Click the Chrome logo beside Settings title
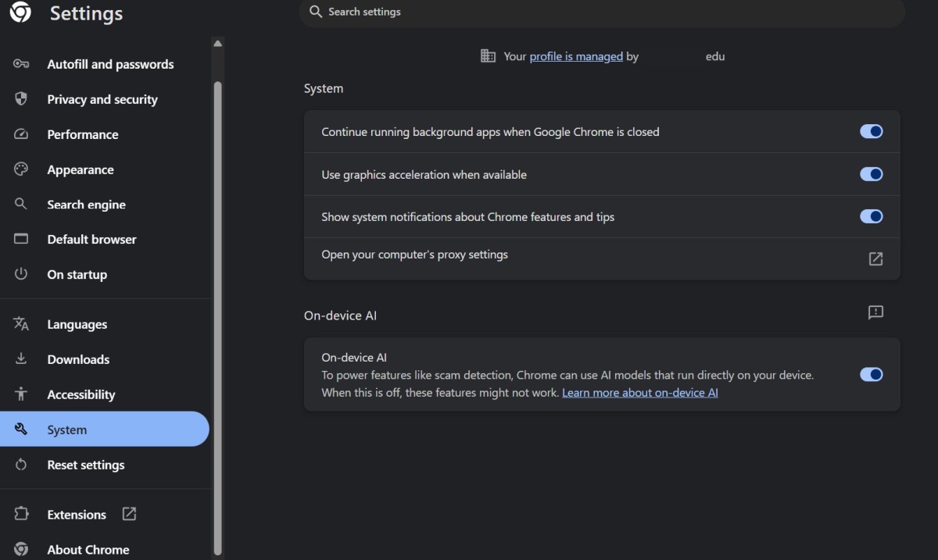 (20, 12)
